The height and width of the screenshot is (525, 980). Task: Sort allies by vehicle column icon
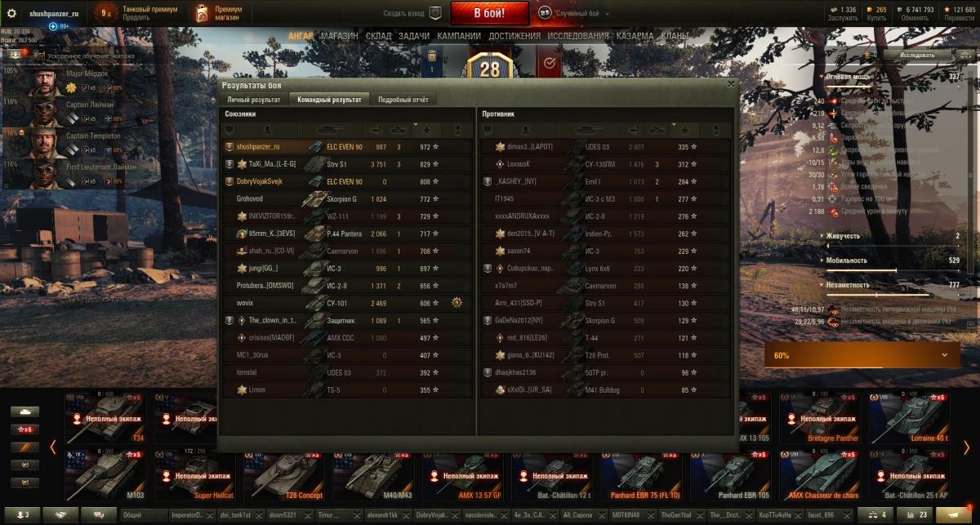pyautogui.click(x=332, y=130)
